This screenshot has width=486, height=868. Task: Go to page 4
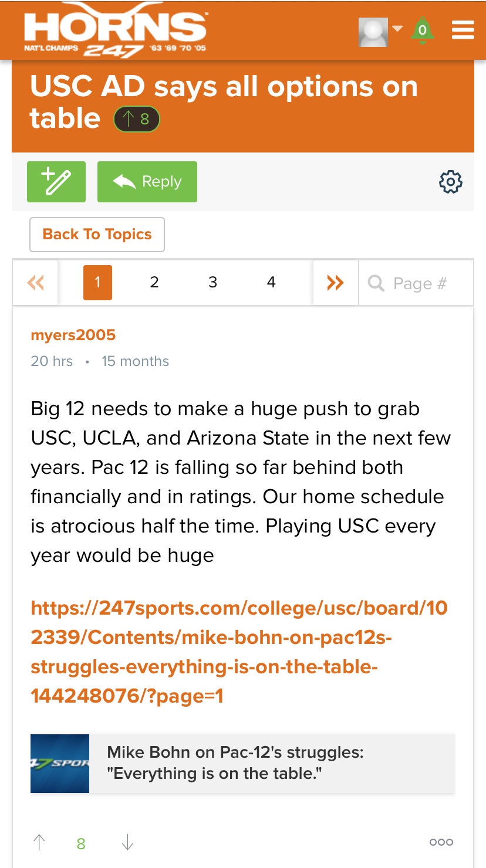point(271,283)
